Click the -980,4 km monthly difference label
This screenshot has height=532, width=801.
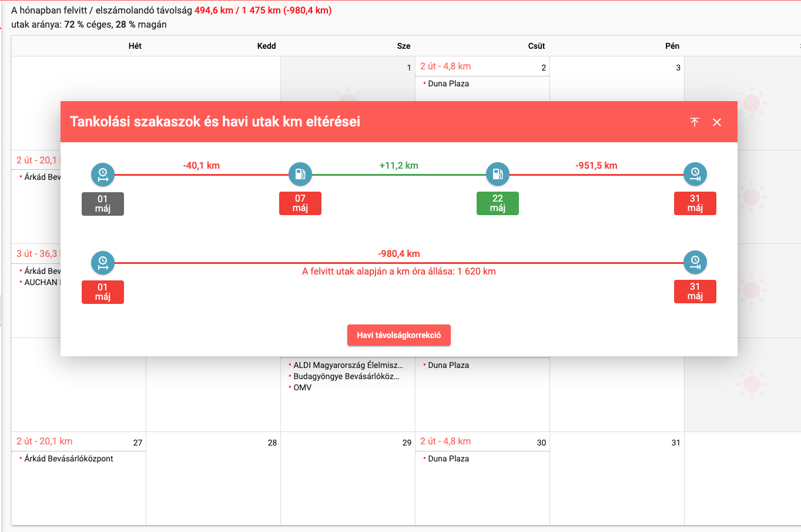pyautogui.click(x=399, y=254)
